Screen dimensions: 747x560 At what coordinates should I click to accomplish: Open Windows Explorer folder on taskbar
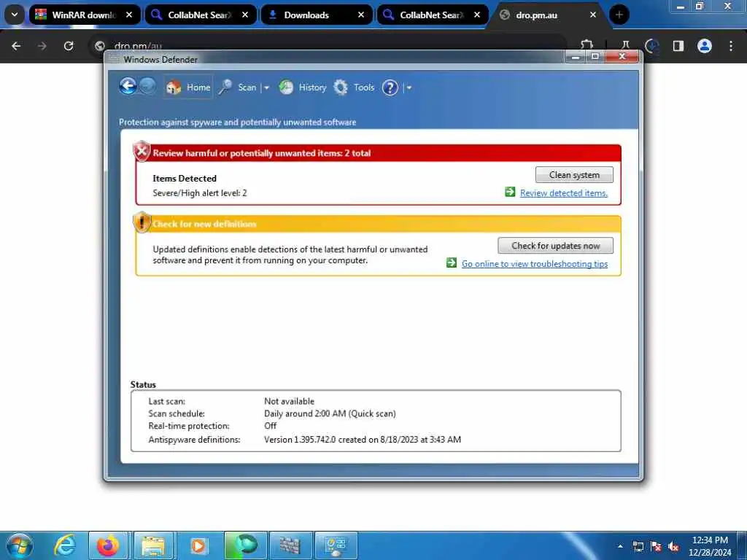(153, 545)
